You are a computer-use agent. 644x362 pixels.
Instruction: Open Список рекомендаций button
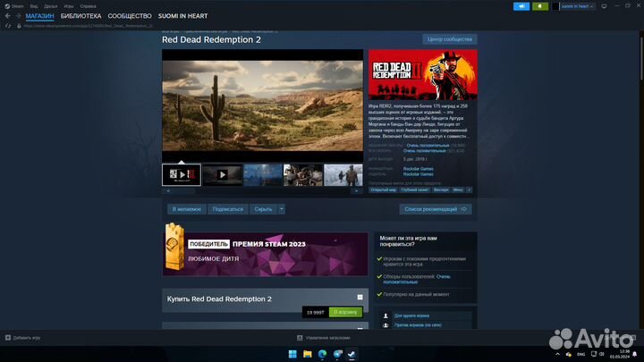point(436,209)
